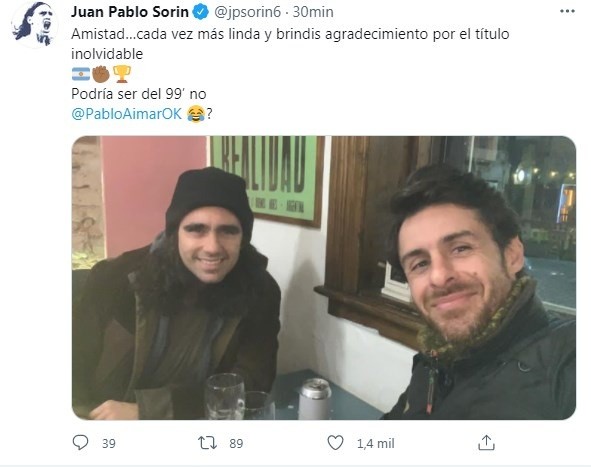Click the Argentina flag emoji
591x467 pixels.
click(x=81, y=74)
